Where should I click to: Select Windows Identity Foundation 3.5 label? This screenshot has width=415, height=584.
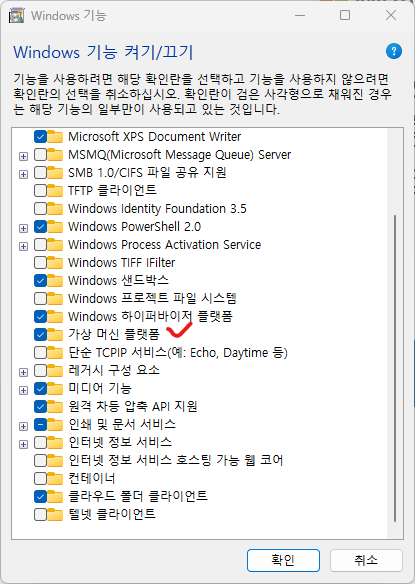[157, 208]
